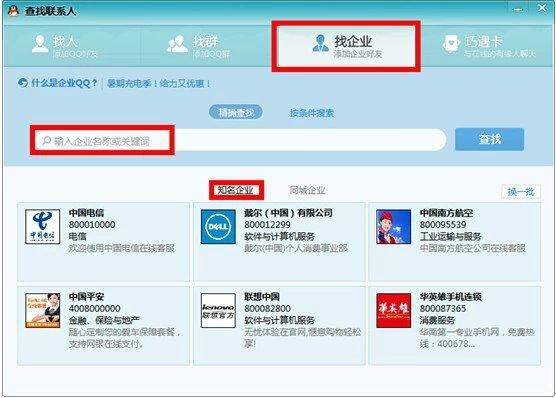Click the number 800082800

click(267, 308)
